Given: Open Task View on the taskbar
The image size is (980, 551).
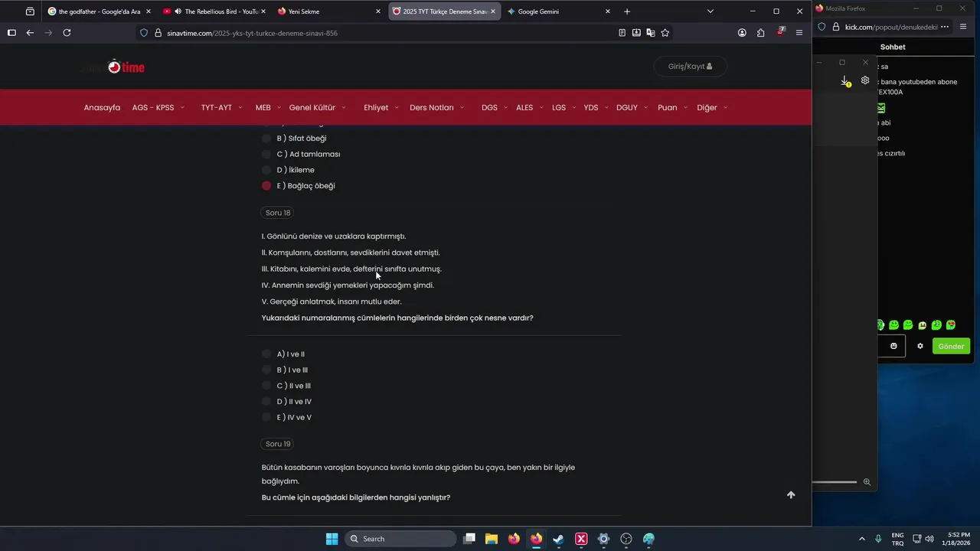Looking at the screenshot, I should click(469, 539).
